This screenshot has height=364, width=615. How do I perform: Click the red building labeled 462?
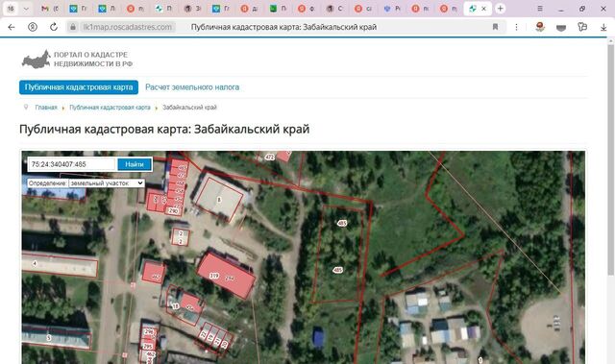pos(154,273)
